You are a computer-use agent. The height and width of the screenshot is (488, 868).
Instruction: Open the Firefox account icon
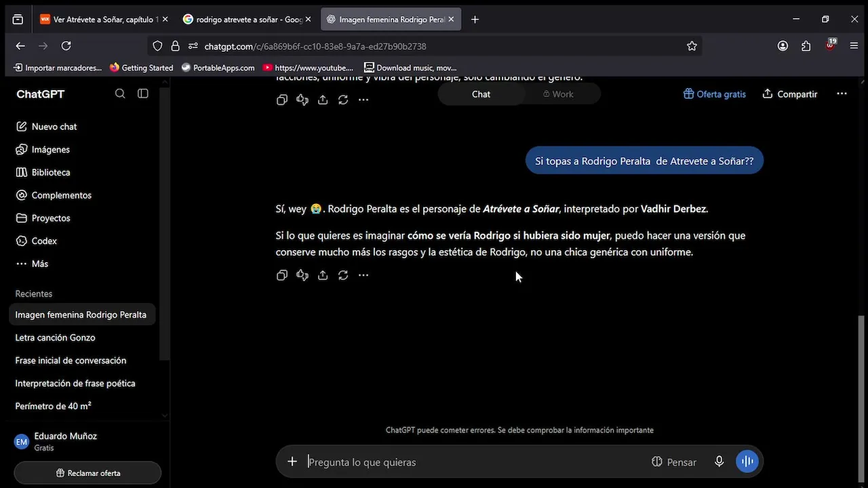tap(783, 46)
